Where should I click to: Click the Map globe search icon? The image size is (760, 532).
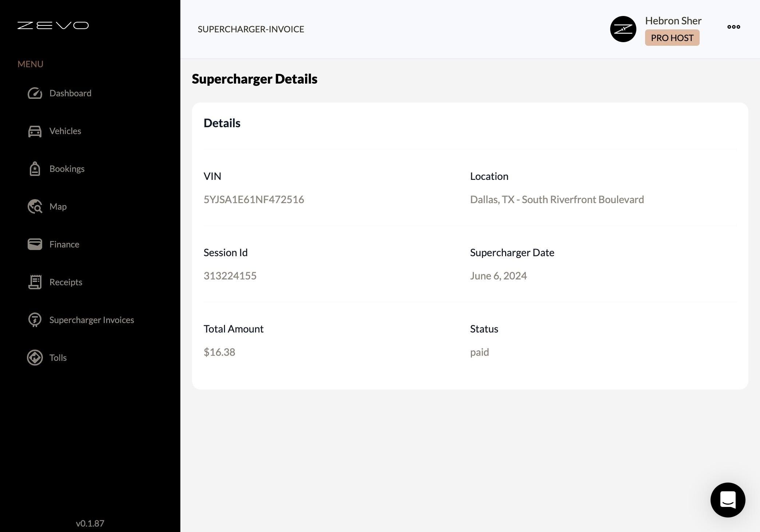pyautogui.click(x=35, y=207)
